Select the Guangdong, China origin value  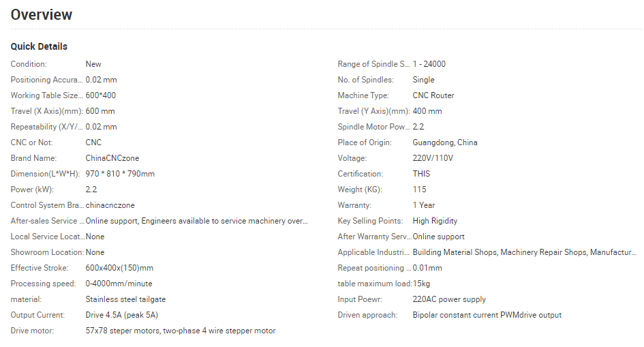(445, 142)
